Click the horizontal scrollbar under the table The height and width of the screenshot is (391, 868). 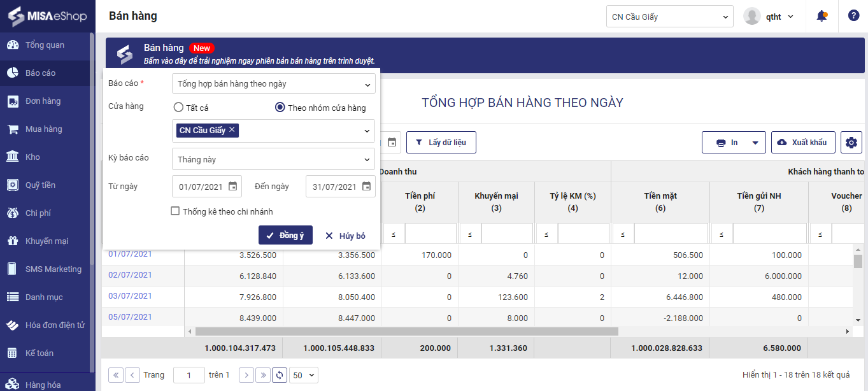(406, 332)
